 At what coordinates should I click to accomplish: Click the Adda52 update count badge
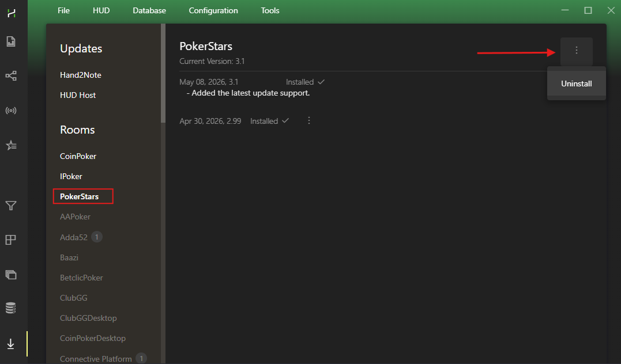[x=97, y=237]
